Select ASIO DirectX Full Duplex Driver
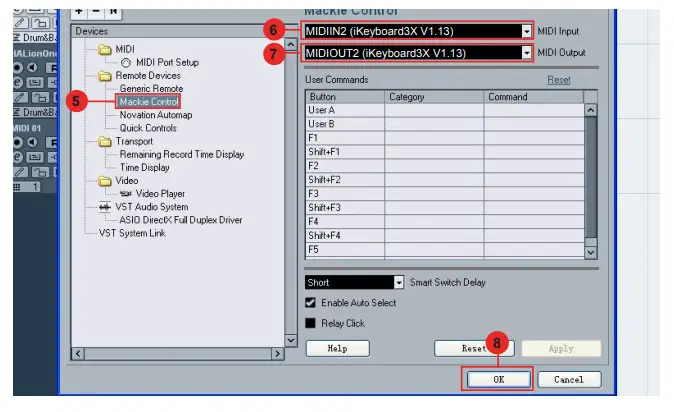The image size is (674, 412). (x=181, y=220)
